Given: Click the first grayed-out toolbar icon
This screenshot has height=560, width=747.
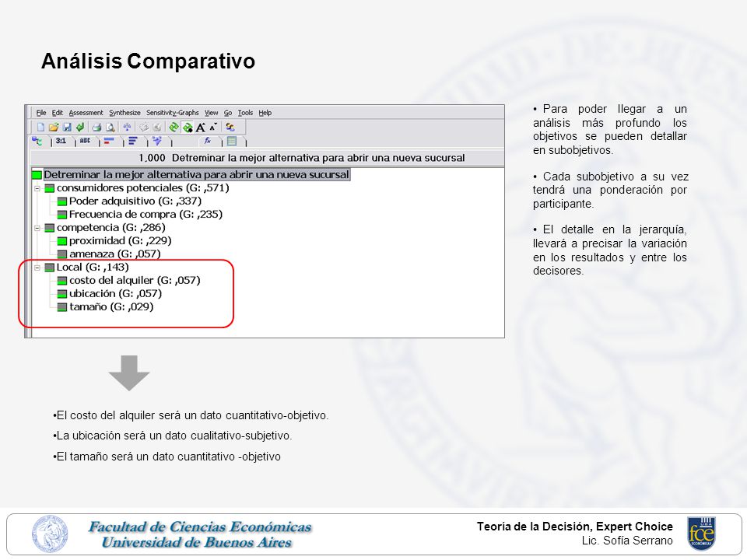Looking at the screenshot, I should pyautogui.click(x=144, y=127).
